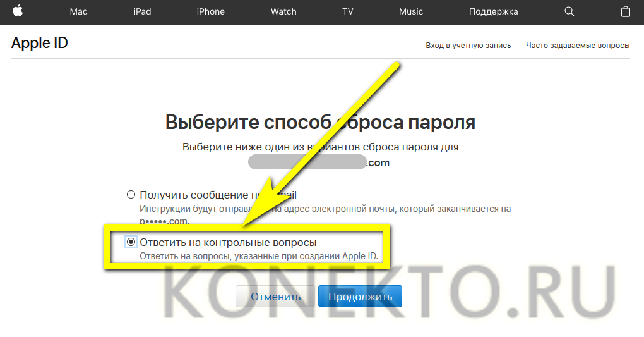Select iPhone in the navigation bar

(211, 12)
